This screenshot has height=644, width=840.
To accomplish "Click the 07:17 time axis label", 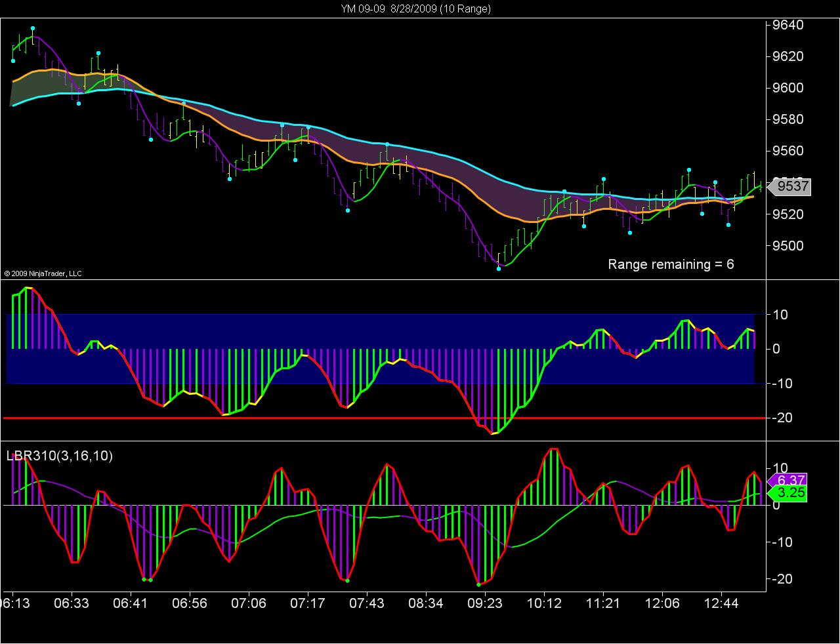I will (x=308, y=602).
